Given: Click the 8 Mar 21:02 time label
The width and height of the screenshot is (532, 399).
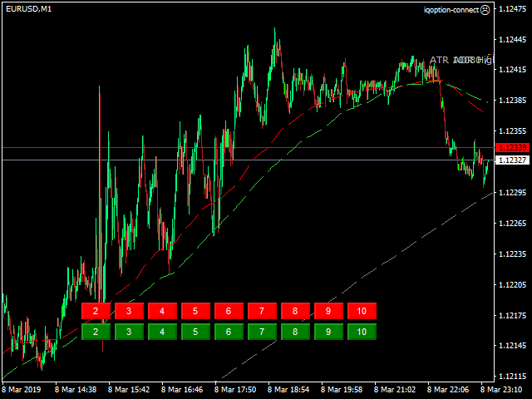Looking at the screenshot, I should [395, 390].
